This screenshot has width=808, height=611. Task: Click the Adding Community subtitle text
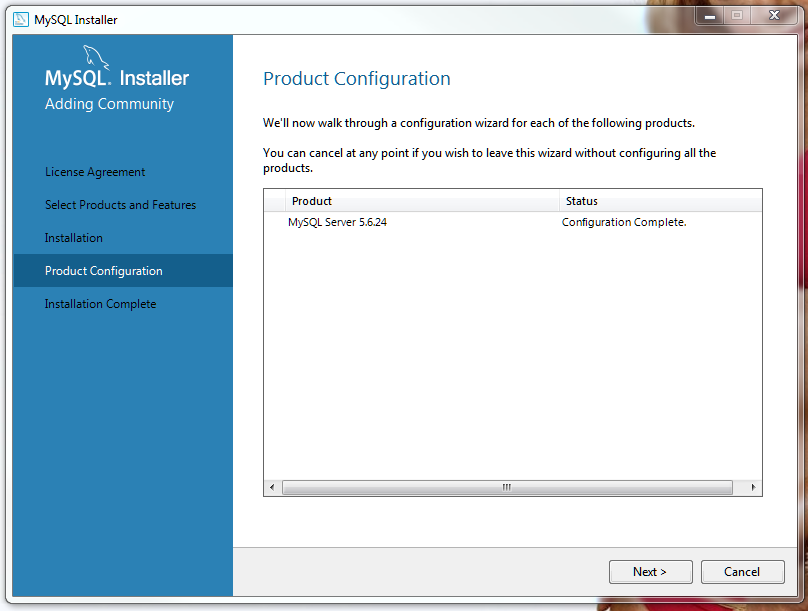[x=109, y=104]
